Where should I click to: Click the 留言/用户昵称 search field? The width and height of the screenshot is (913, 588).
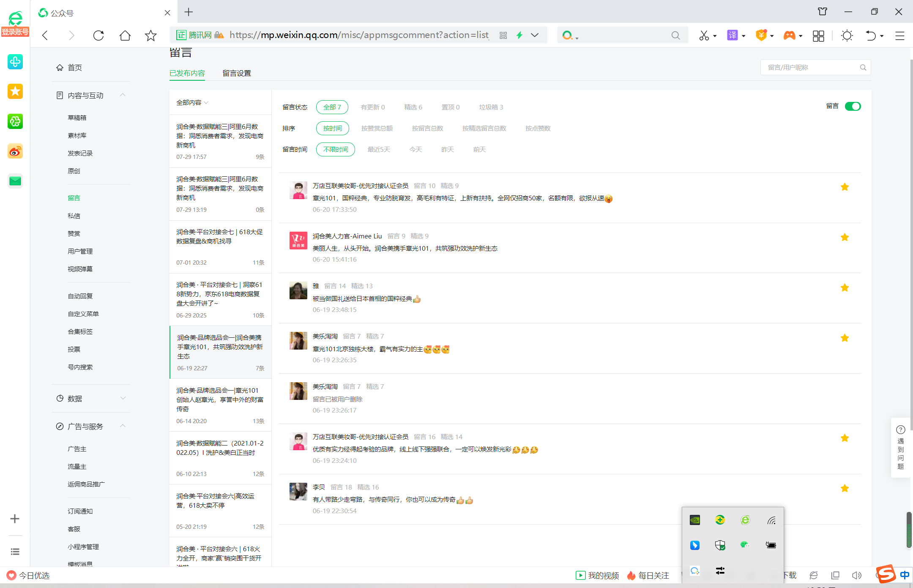pos(812,68)
